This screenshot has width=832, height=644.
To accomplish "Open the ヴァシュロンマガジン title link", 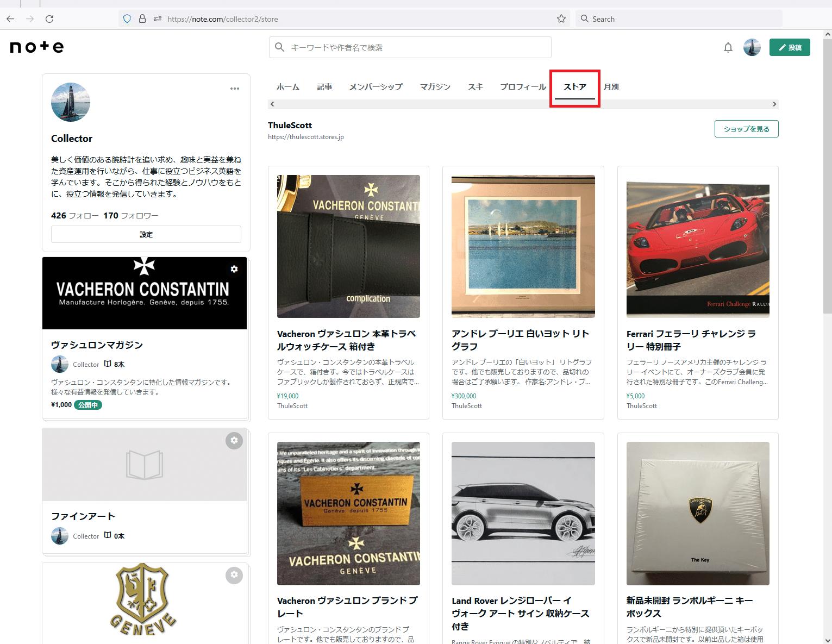I will 97,345.
